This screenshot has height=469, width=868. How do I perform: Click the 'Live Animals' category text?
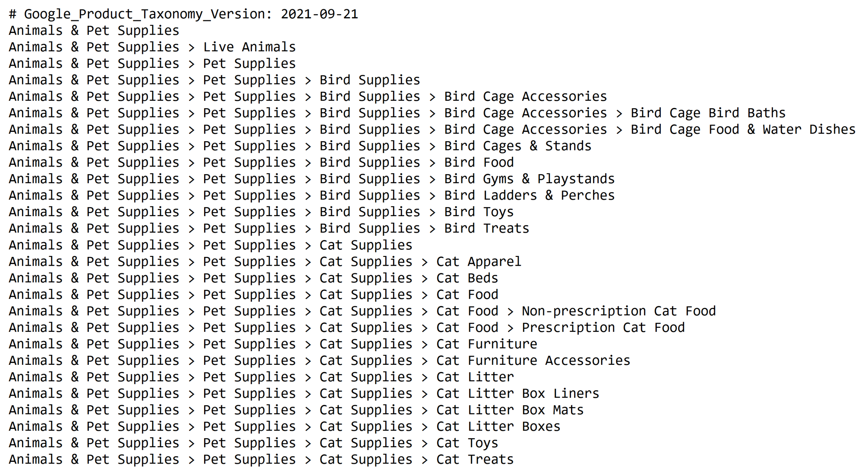point(249,47)
